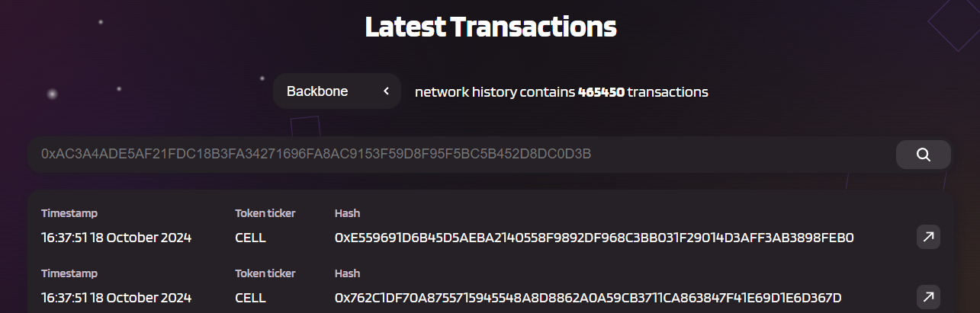980x313 pixels.
Task: Click the second transaction's 16:37:51 timestamp
Action: tap(116, 297)
